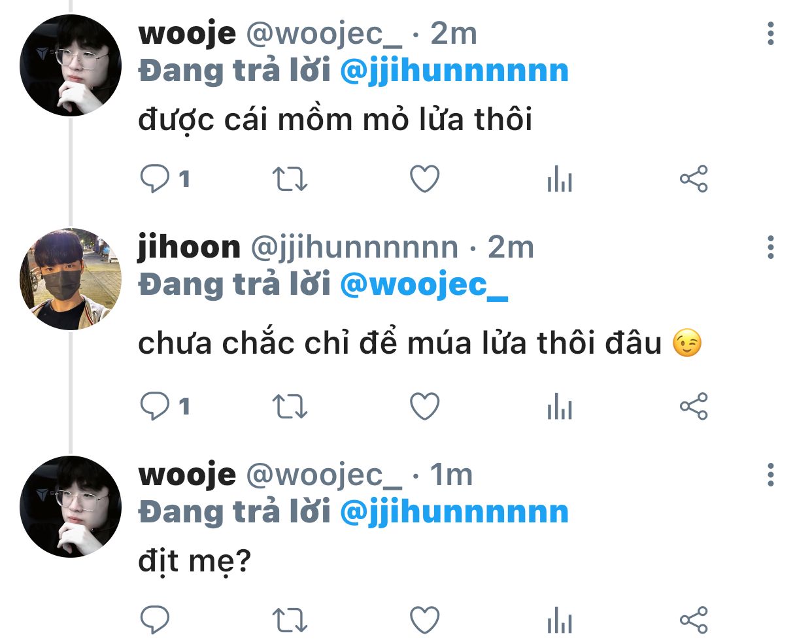
Task: Open jihoon's profile picture with black mask
Action: pyautogui.click(x=71, y=279)
